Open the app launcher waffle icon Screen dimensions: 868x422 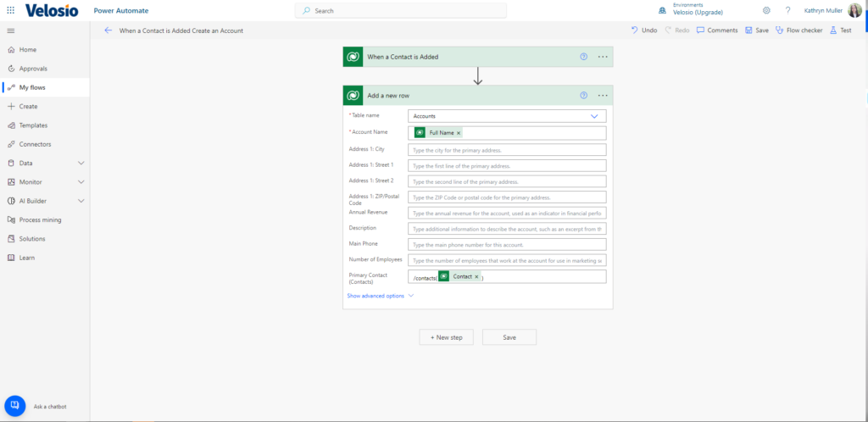coord(10,10)
